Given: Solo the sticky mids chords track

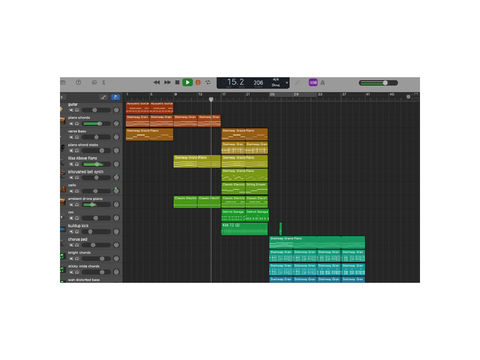Looking at the screenshot, I should [77, 272].
